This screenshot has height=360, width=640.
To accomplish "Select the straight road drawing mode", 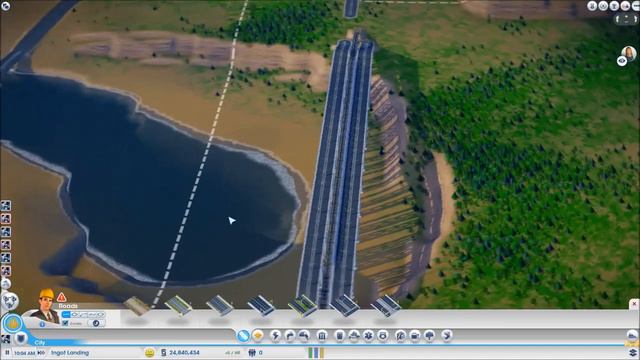I will 66,314.
